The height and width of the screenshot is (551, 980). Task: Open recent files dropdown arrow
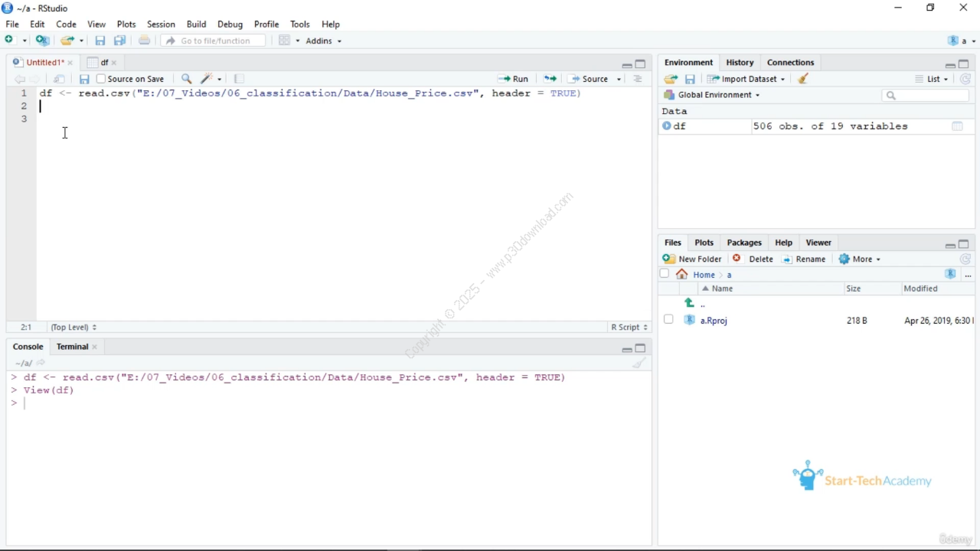point(81,41)
